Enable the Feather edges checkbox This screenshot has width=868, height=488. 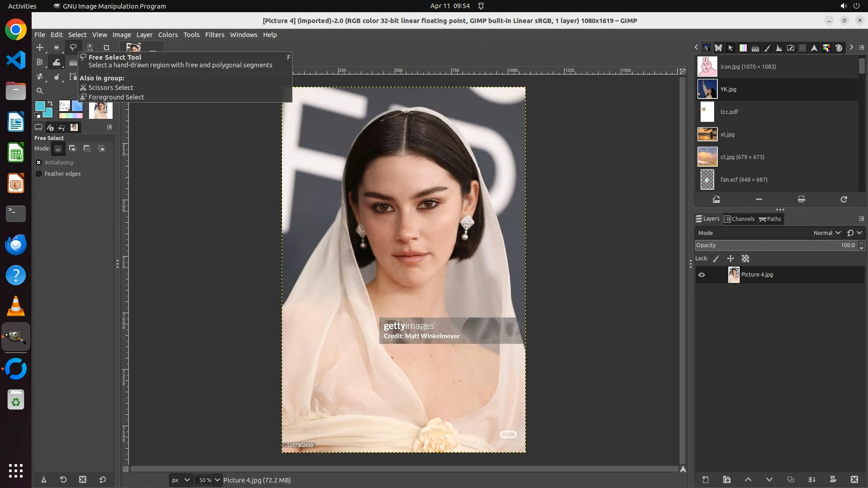point(39,174)
